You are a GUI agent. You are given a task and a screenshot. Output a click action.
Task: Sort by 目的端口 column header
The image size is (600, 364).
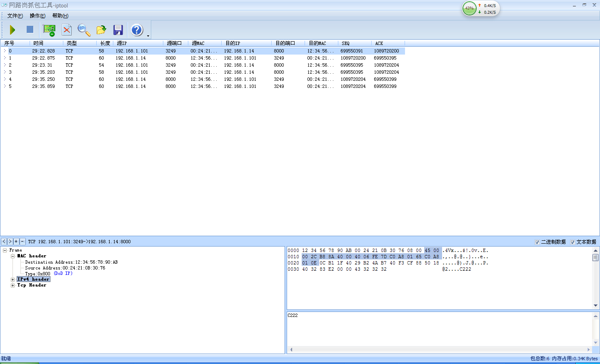[x=288, y=43]
